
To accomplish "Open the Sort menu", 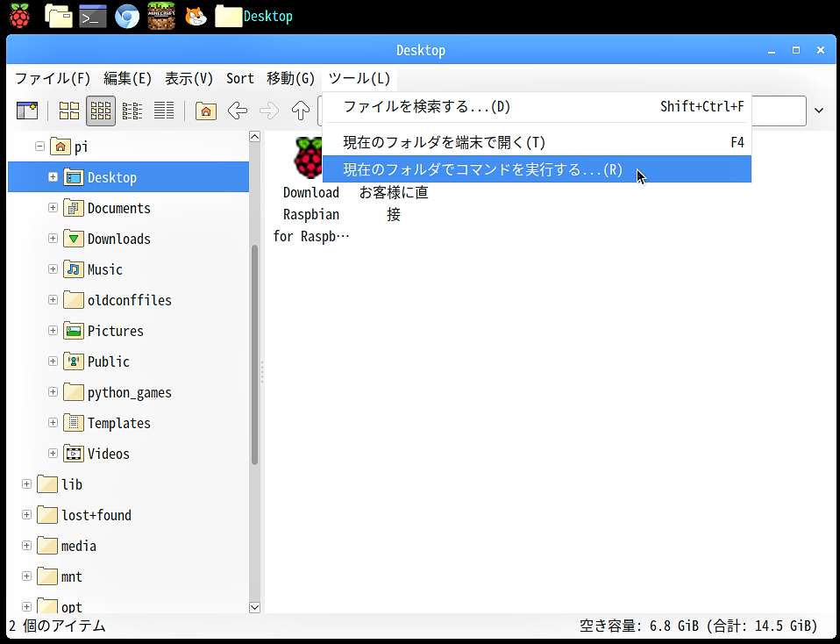I will pos(240,78).
